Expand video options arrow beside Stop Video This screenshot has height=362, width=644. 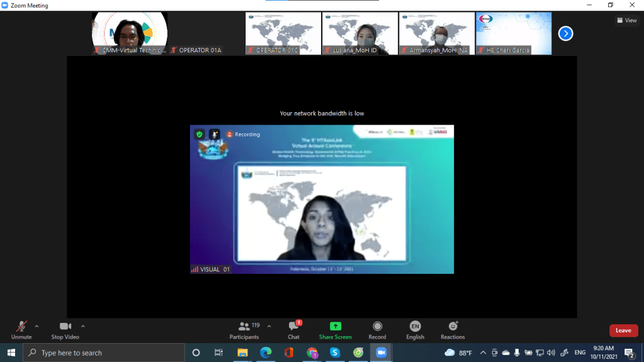pyautogui.click(x=83, y=326)
